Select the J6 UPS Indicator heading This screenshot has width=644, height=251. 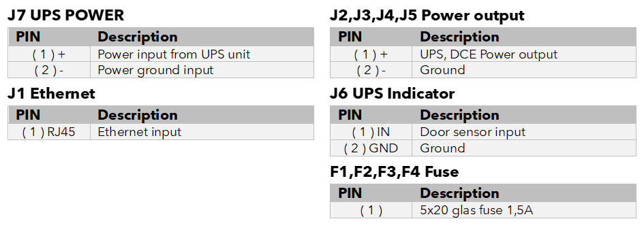point(393,94)
